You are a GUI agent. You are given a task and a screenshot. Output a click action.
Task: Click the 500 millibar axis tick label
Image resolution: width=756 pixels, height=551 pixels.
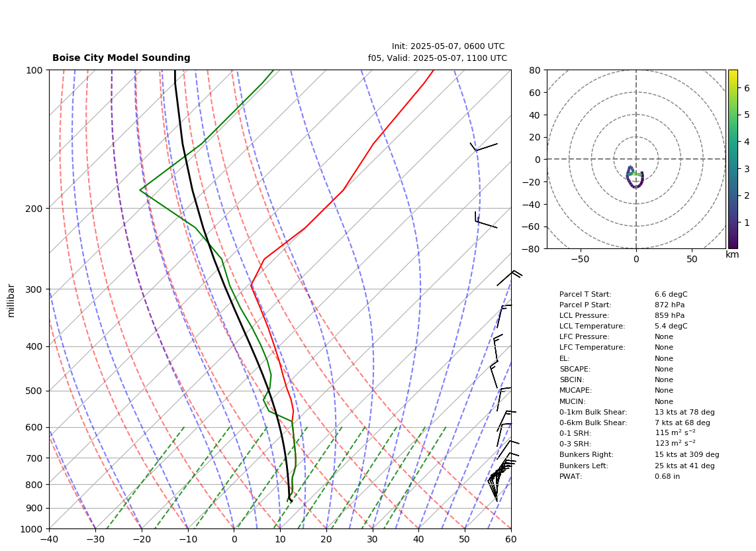(x=34, y=391)
